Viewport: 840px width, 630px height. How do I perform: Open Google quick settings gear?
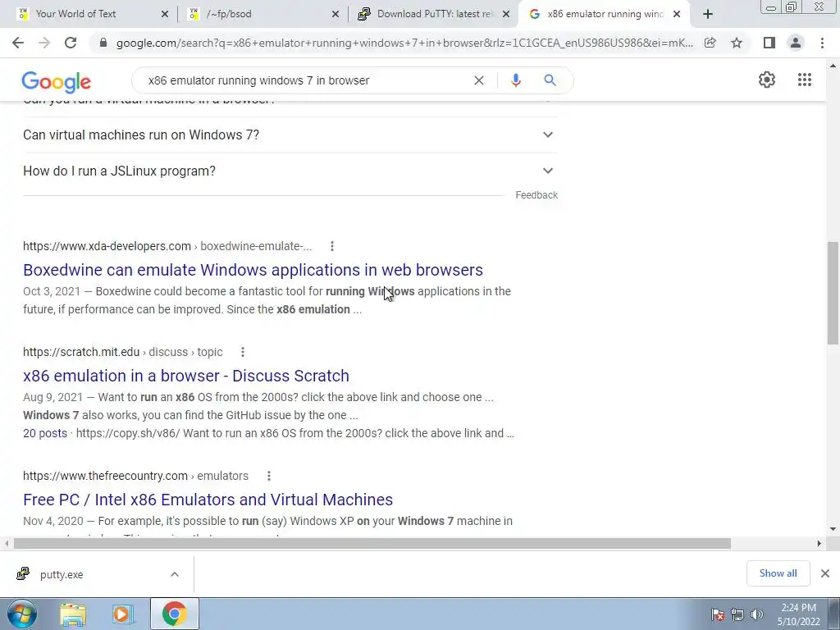(x=767, y=80)
